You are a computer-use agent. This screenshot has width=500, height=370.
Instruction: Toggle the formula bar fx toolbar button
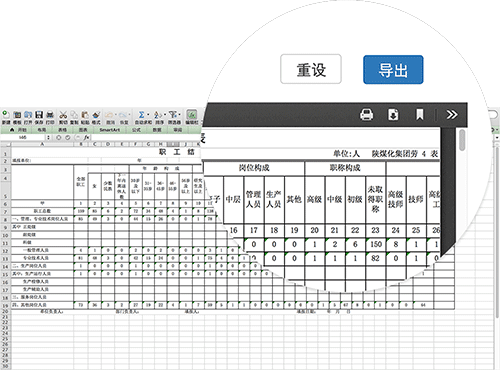[x=192, y=115]
